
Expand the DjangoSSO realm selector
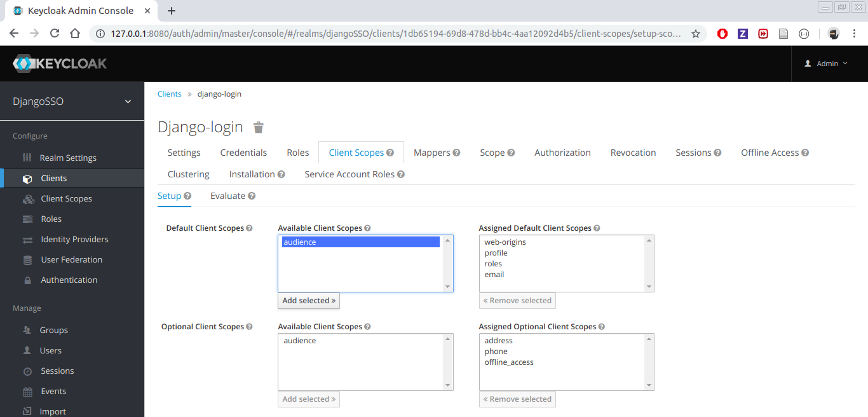point(72,102)
